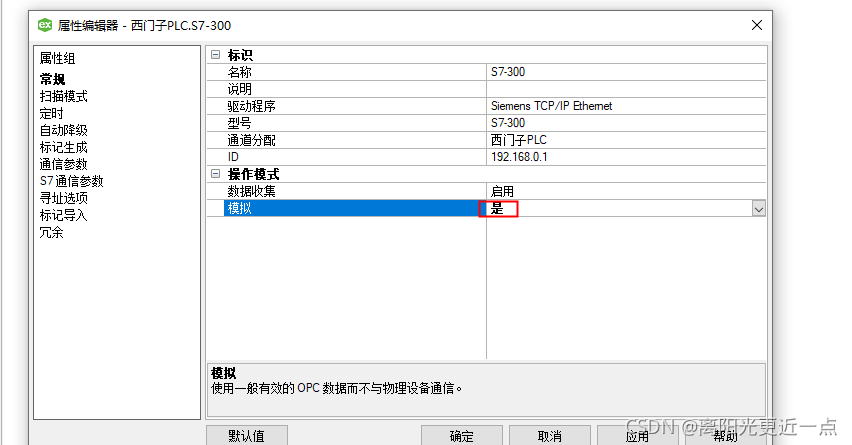This screenshot has width=852, height=445.
Task: Collapse the 操作模式 section
Action: [x=216, y=174]
